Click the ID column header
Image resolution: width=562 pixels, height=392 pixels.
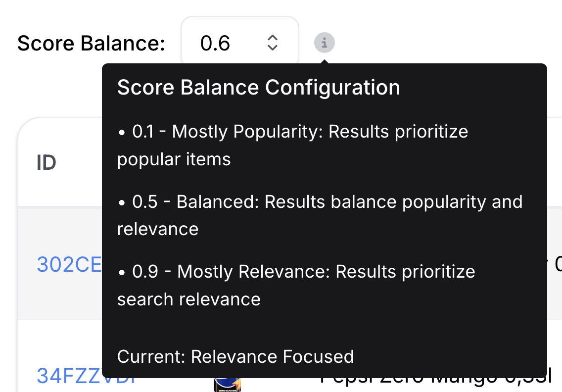click(x=47, y=162)
